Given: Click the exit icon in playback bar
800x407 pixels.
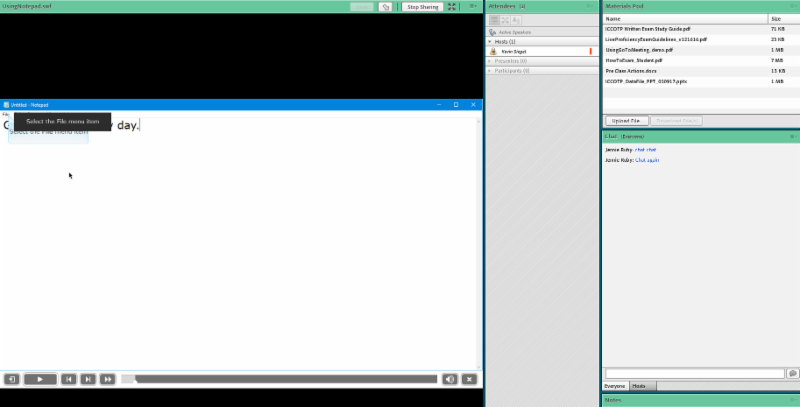Looking at the screenshot, I should [x=12, y=379].
